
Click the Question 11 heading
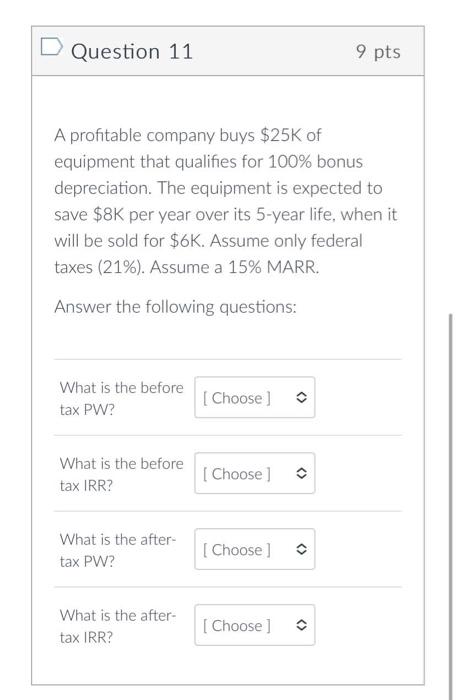coord(132,52)
